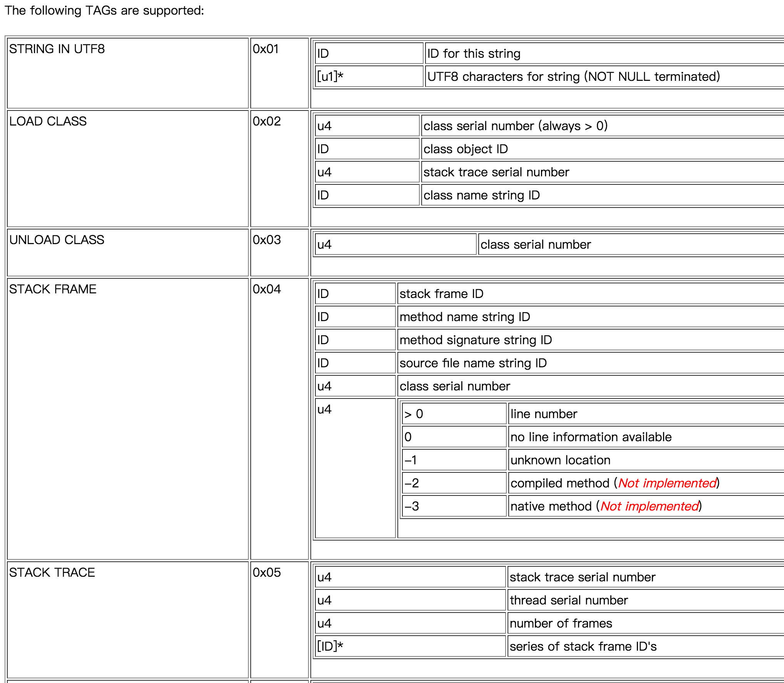784x683 pixels.
Task: Select the STACK FRAME tag name
Action: 53,289
